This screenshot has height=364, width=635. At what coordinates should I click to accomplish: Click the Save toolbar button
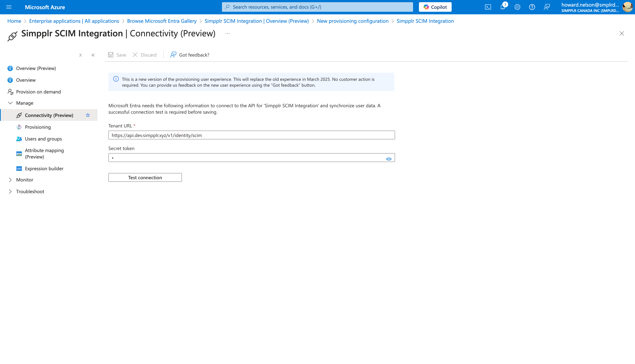click(x=117, y=55)
